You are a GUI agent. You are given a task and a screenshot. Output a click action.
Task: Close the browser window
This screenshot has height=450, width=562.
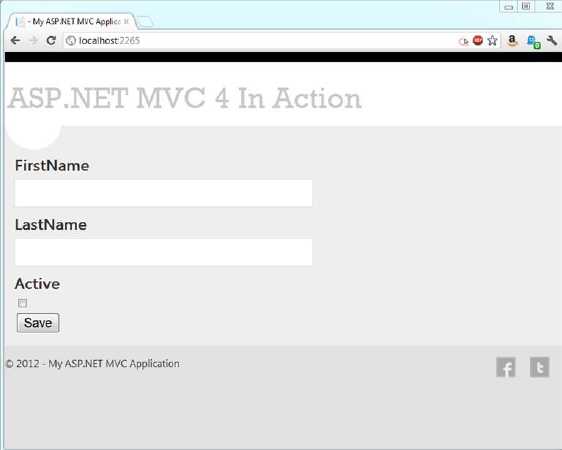(x=549, y=6)
